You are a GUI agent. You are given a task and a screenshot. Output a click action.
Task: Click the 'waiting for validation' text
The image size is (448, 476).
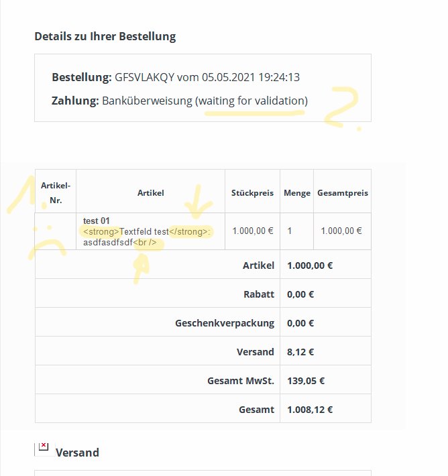(251, 101)
